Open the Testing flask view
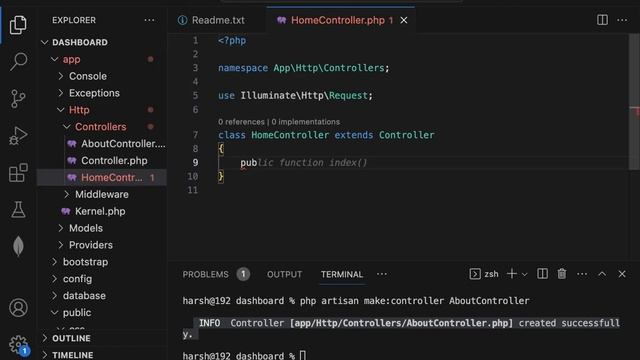Image resolution: width=640 pixels, height=360 pixels. [x=18, y=209]
